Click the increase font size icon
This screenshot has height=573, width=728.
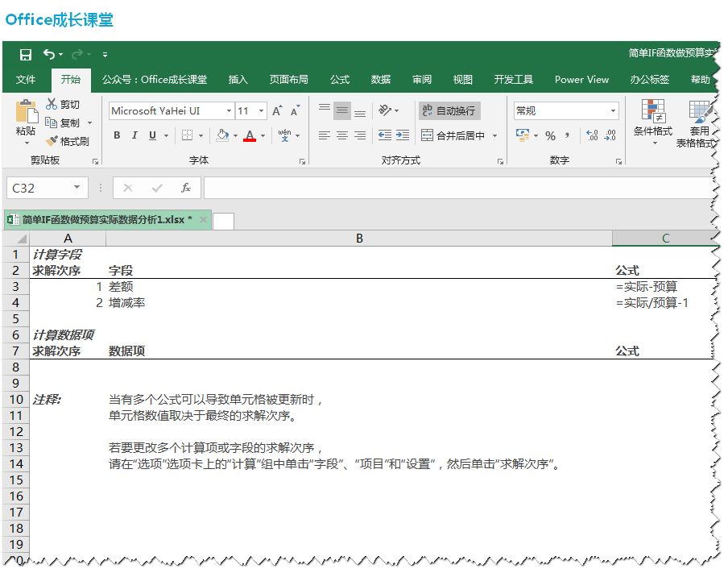click(x=277, y=110)
